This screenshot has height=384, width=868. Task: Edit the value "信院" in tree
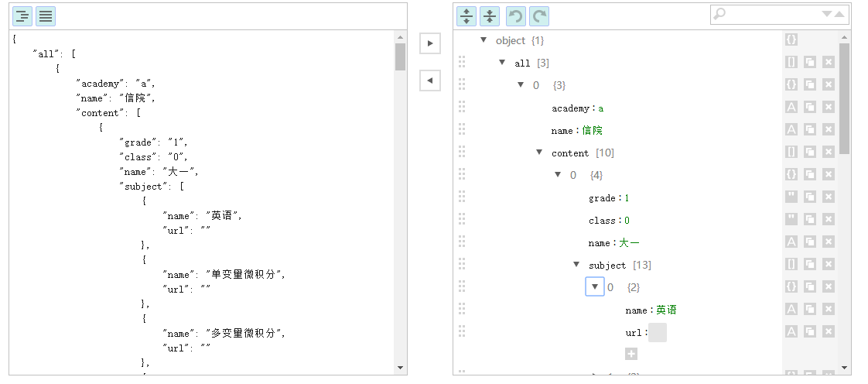point(593,130)
